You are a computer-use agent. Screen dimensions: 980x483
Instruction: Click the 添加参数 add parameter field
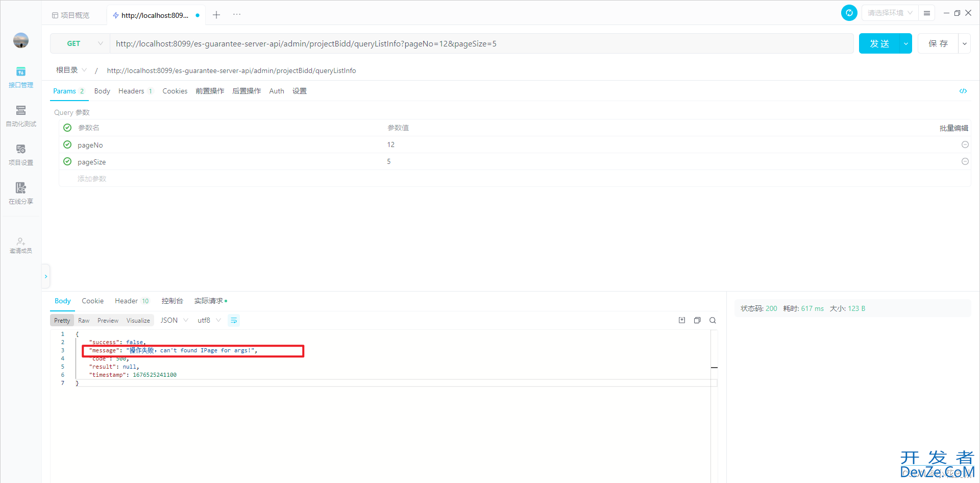pos(92,179)
